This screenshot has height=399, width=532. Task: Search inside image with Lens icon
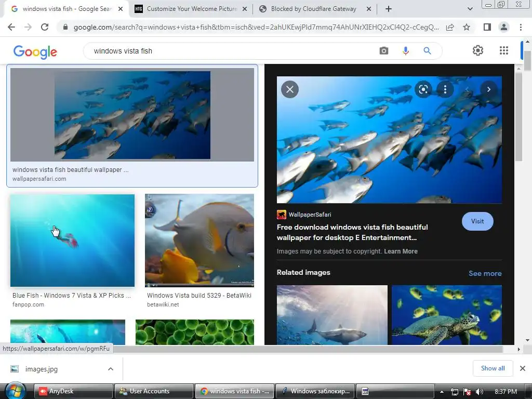(423, 89)
